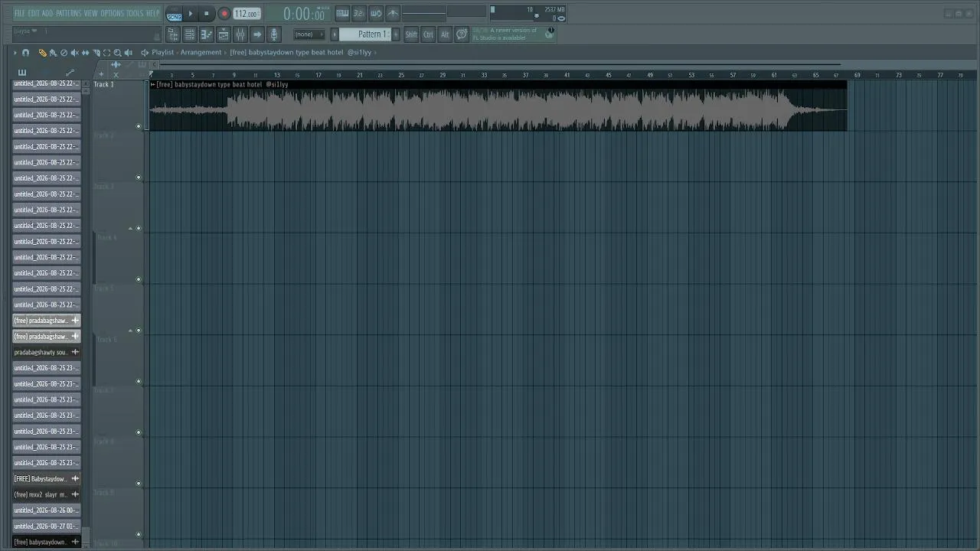The image size is (980, 551).
Task: Click the microphone one-click recording icon
Action: click(x=274, y=34)
